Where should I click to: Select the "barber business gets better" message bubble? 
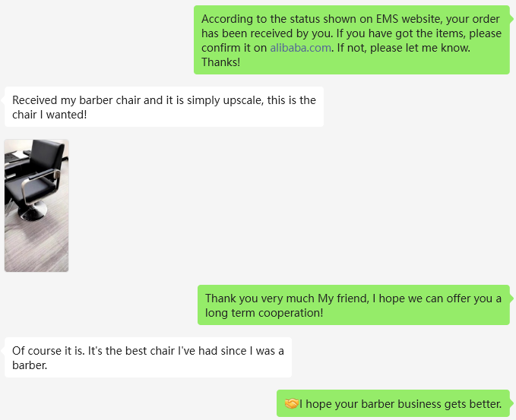tap(393, 403)
